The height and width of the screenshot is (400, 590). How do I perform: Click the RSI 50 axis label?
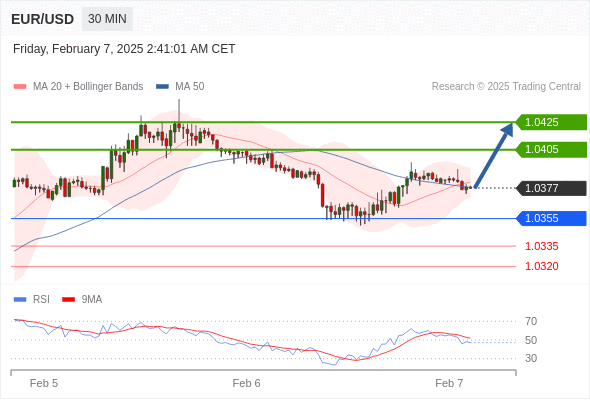click(x=531, y=340)
